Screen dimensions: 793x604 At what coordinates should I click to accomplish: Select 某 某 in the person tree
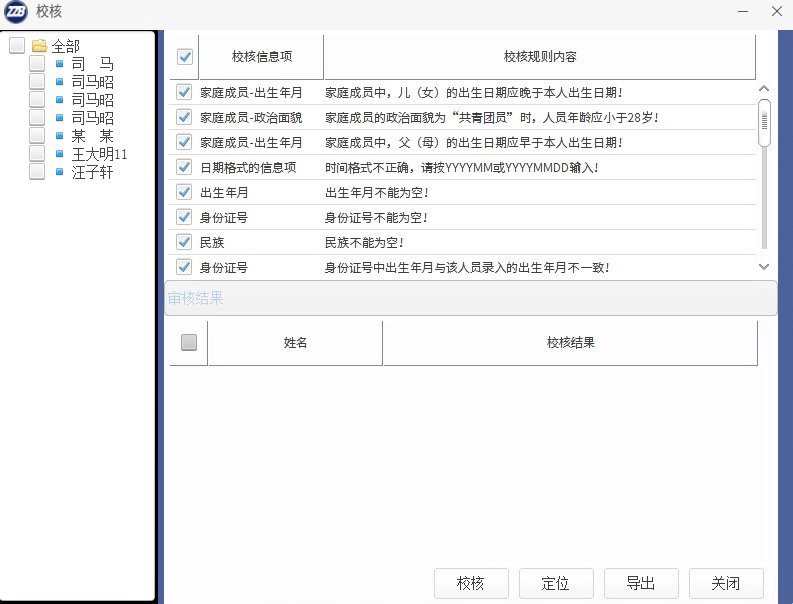pyautogui.click(x=93, y=136)
